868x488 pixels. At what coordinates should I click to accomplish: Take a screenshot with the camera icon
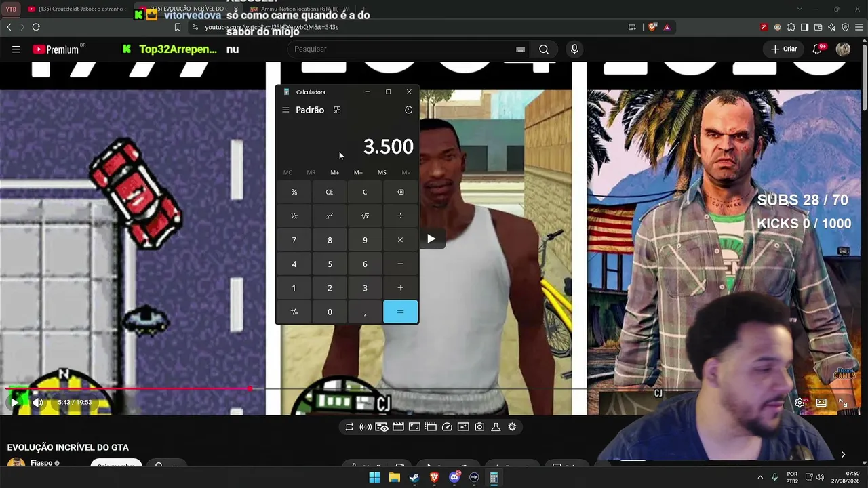click(x=479, y=427)
